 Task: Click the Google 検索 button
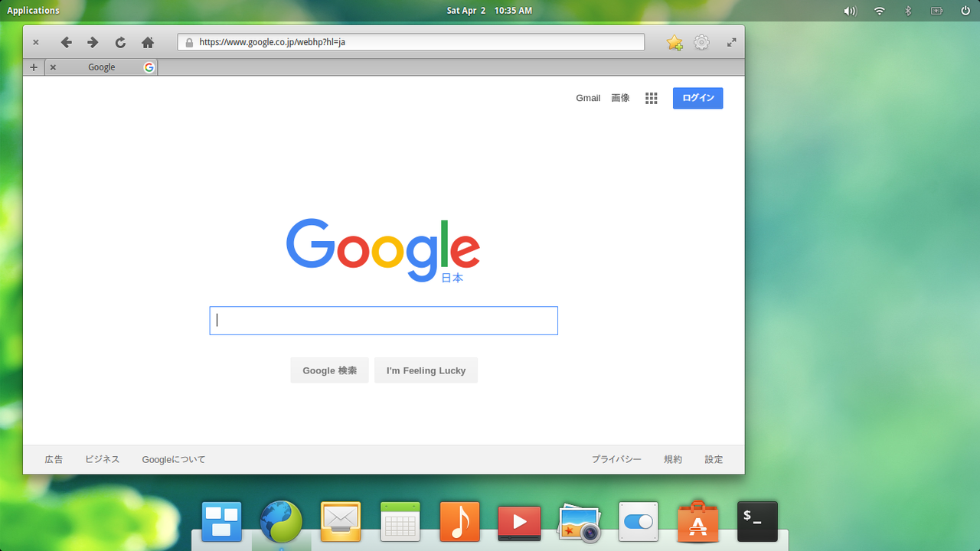pyautogui.click(x=329, y=370)
